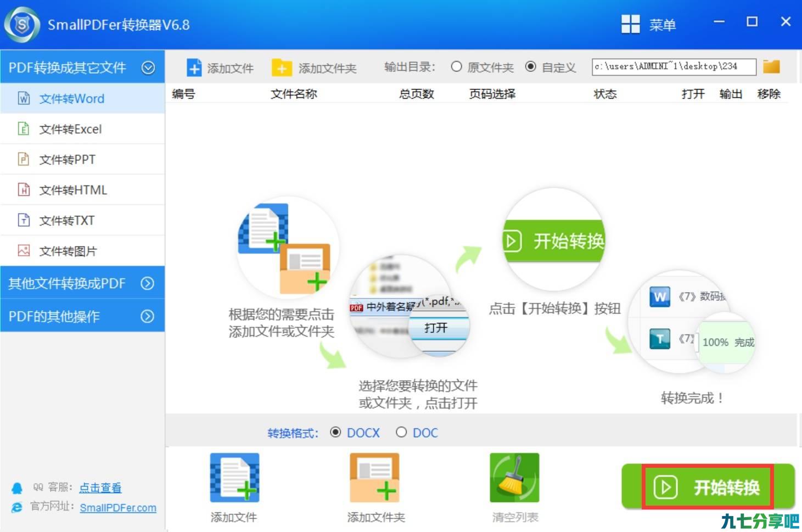Viewport: 802px width, 532px height.
Task: Choose DOC conversion format
Action: pos(417,433)
